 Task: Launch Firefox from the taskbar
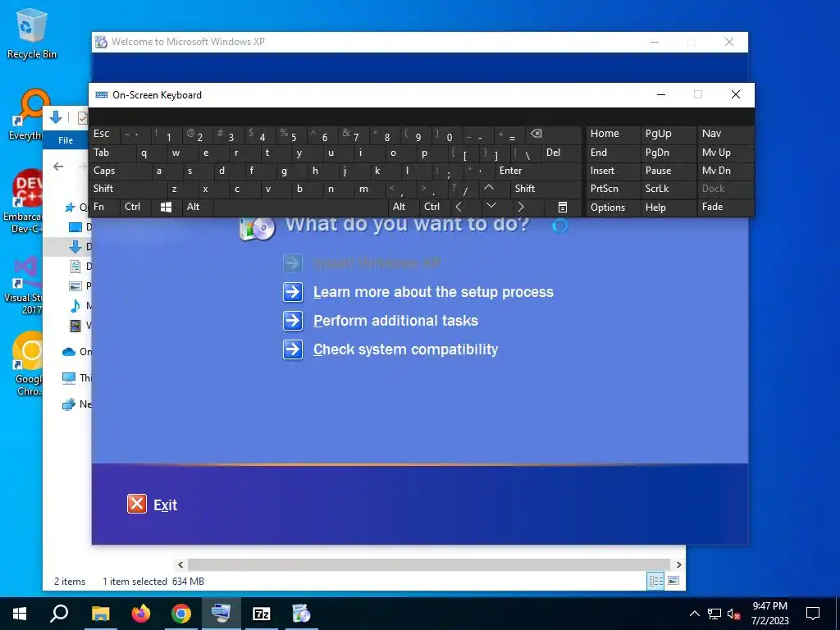(x=141, y=614)
